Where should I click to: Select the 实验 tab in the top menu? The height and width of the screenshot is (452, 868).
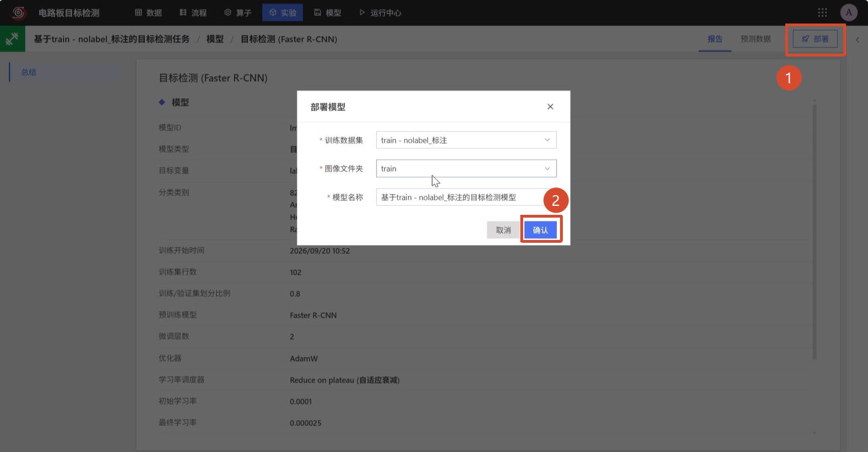point(283,12)
